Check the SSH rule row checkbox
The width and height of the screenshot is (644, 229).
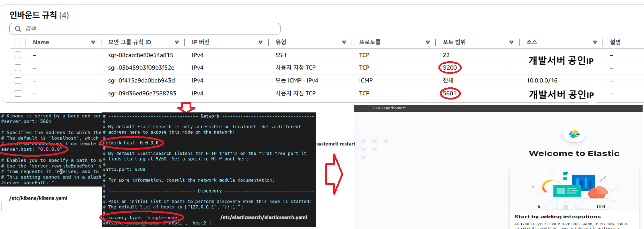(x=18, y=55)
